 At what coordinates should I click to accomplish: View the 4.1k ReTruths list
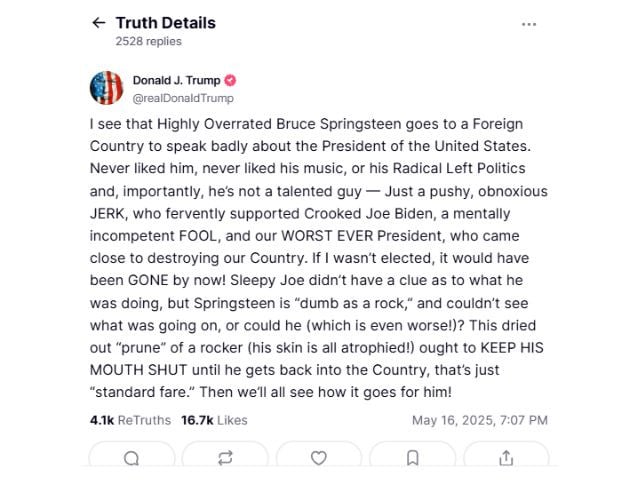(130, 420)
